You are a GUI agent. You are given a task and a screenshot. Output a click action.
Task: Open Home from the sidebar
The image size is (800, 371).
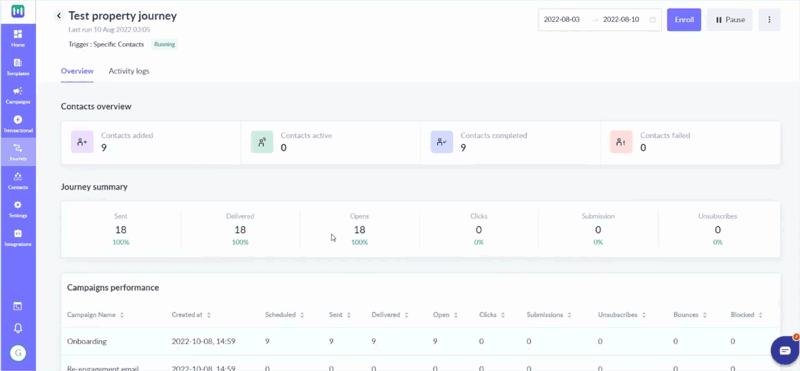pyautogui.click(x=17, y=38)
